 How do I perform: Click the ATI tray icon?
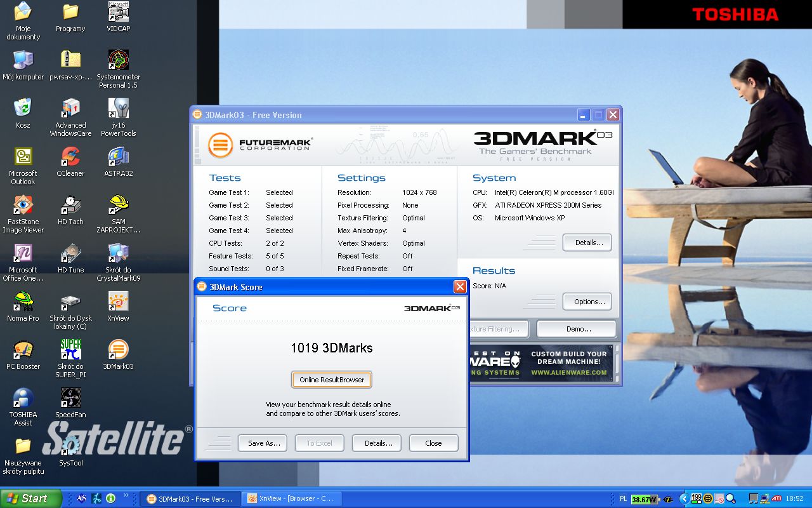click(x=776, y=498)
